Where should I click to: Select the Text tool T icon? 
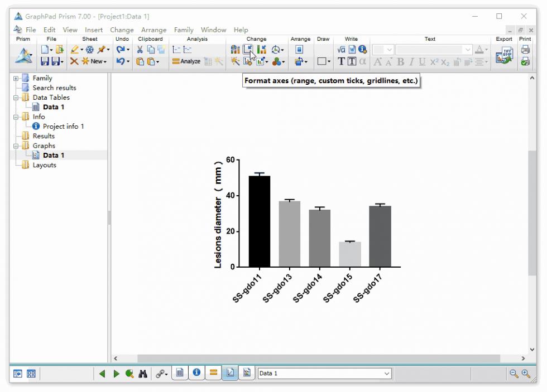(341, 61)
